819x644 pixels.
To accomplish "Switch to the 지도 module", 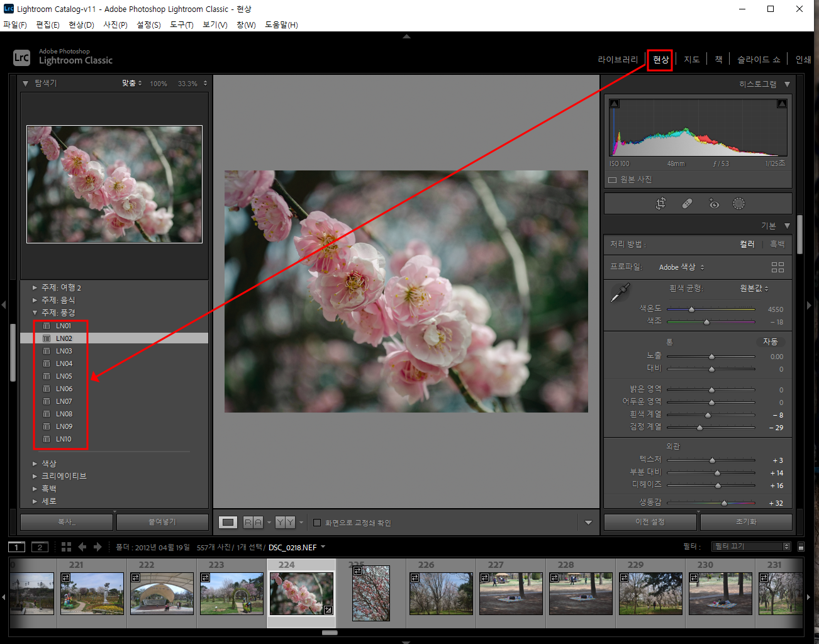I will point(692,60).
